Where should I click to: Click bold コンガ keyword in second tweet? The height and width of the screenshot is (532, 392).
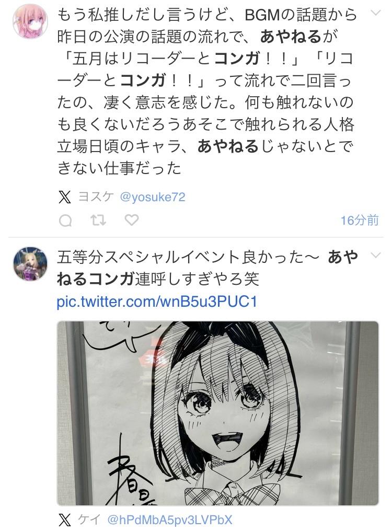tap(111, 279)
